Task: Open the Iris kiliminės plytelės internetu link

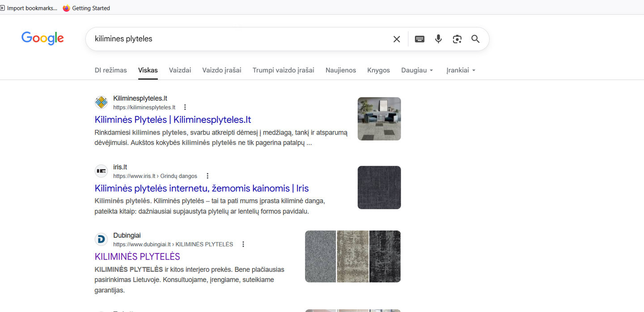Action: tap(201, 188)
